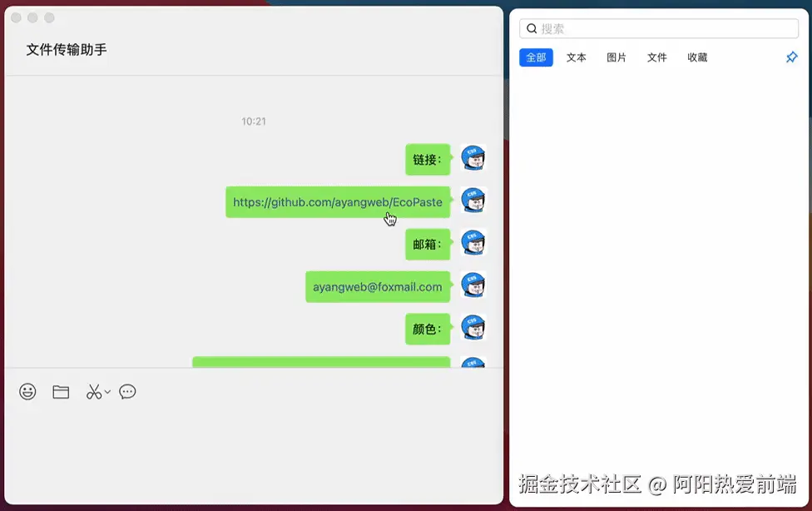Pin the clipboard panel with the pin icon
812x511 pixels.
click(791, 57)
